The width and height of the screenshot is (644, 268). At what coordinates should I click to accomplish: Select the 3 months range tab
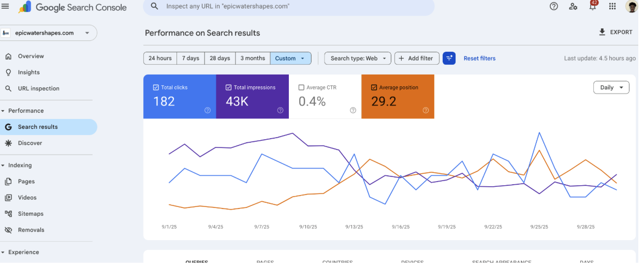pos(253,58)
